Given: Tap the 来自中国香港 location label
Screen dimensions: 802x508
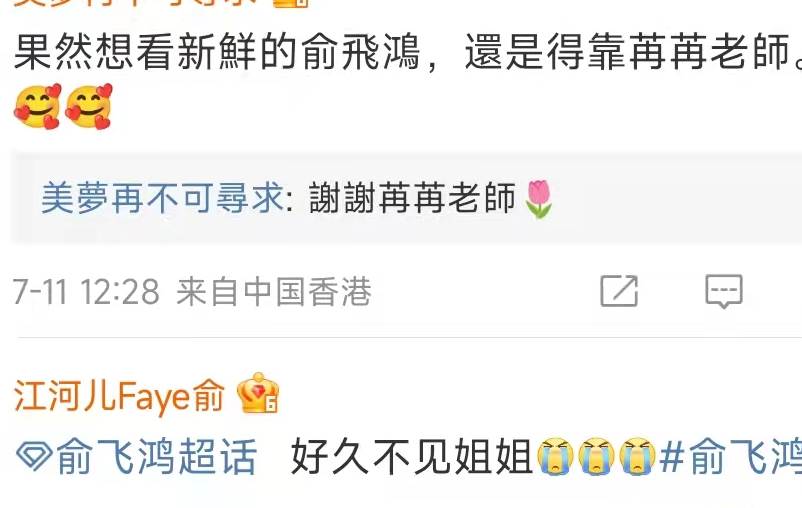Looking at the screenshot, I should [x=274, y=292].
